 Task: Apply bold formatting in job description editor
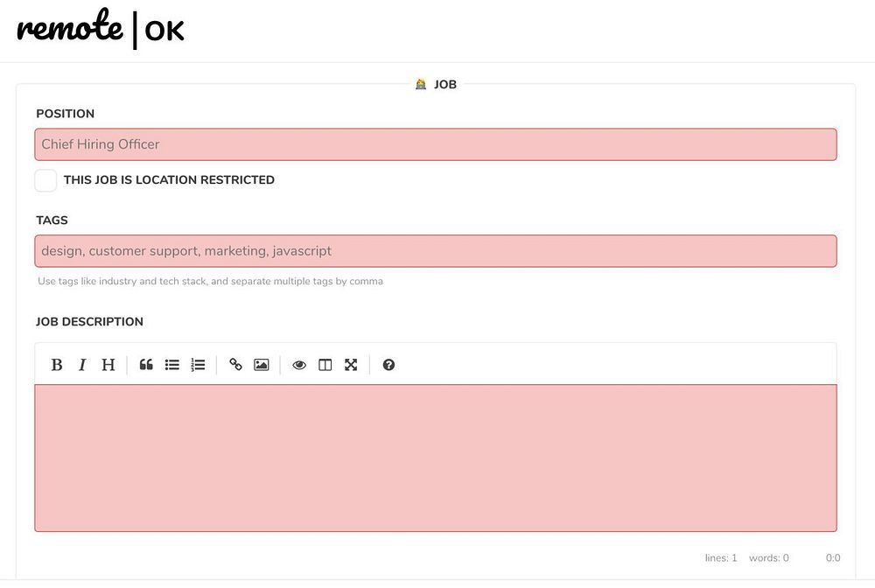[56, 365]
